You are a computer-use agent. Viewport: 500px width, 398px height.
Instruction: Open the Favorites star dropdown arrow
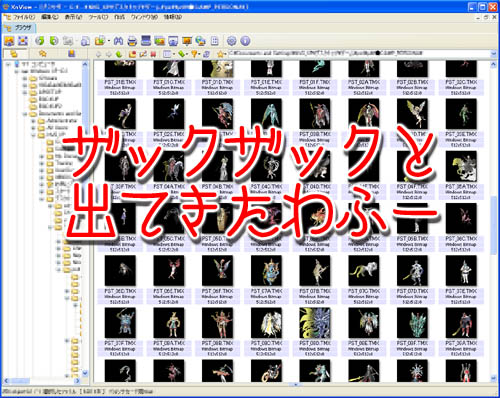226,54
